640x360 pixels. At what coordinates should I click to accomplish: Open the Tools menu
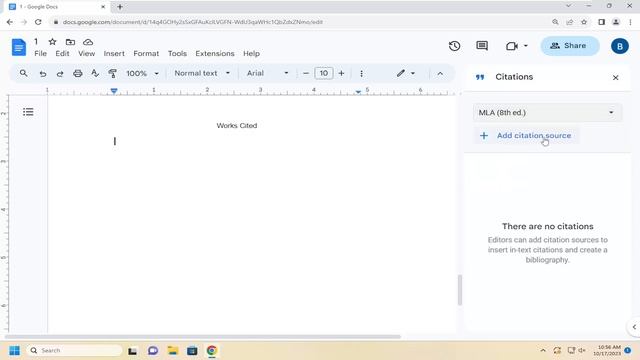pyautogui.click(x=177, y=53)
